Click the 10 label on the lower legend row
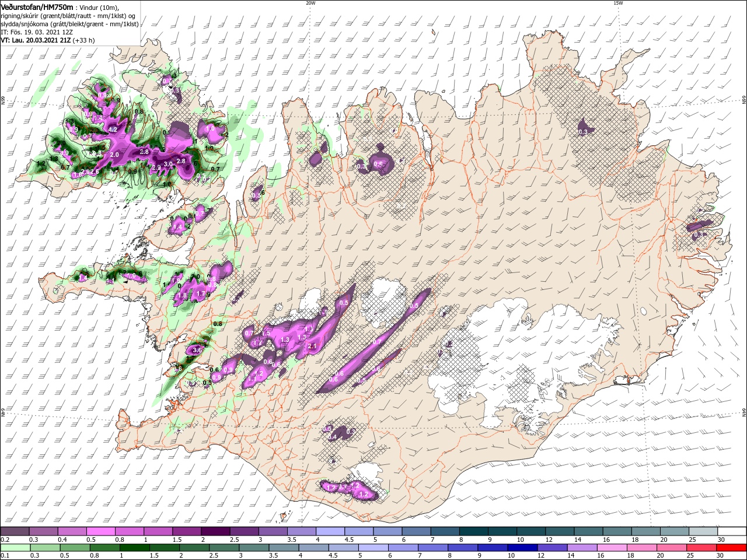 tap(511, 556)
